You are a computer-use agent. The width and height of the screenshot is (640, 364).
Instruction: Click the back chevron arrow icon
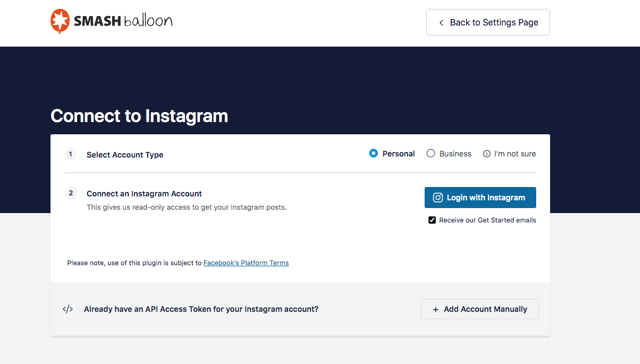pyautogui.click(x=441, y=23)
